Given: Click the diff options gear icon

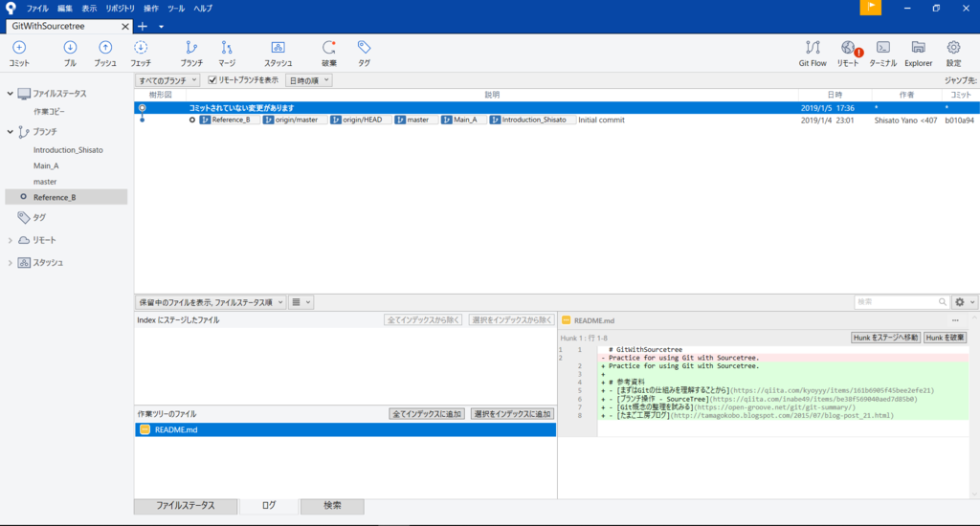Looking at the screenshot, I should pos(960,301).
